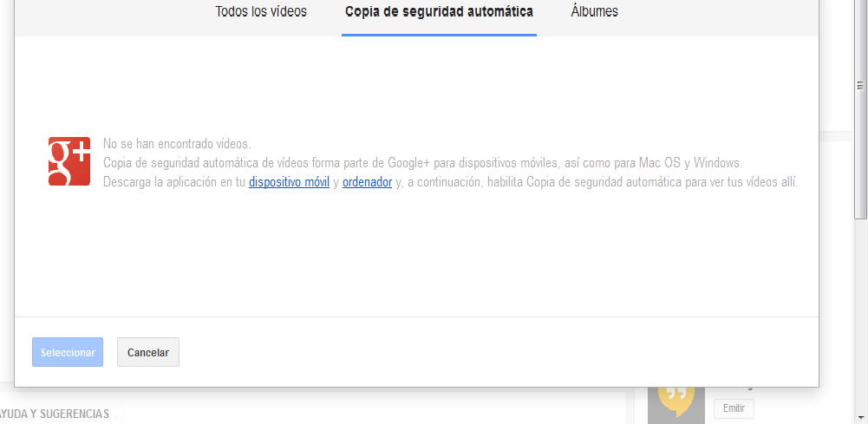Click the 'No se han encontrado vídeos.' text
Screen dimensions: 868x424
(177, 144)
